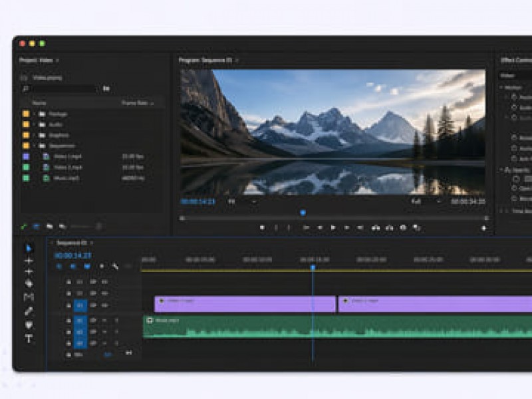Click the plus button editor icon
This screenshot has width=532, height=399.
(x=483, y=228)
